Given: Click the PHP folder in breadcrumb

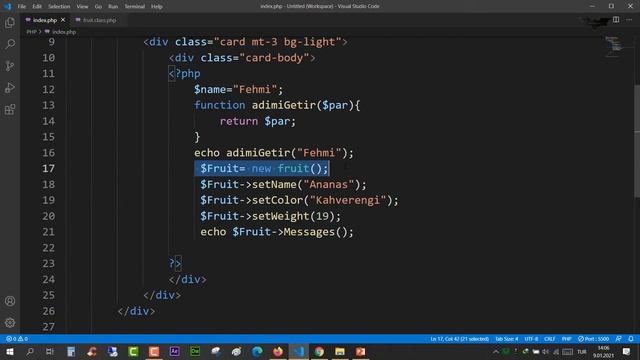Looking at the screenshot, I should point(31,32).
